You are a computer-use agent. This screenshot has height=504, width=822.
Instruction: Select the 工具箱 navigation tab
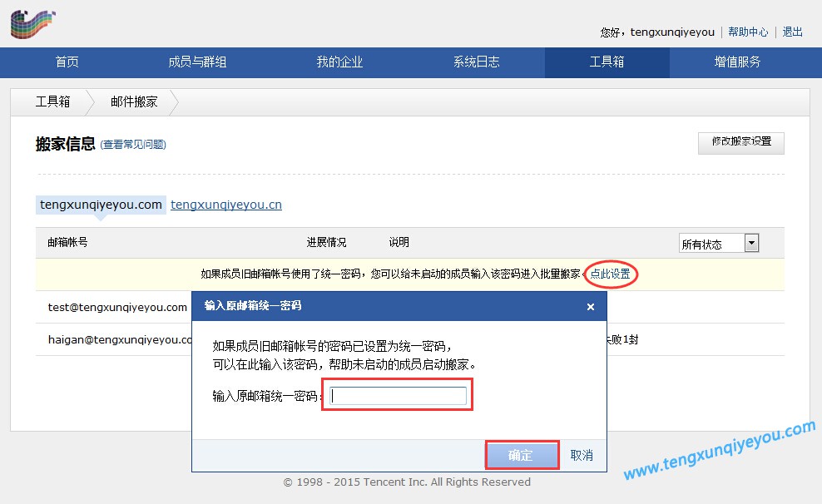click(x=607, y=62)
